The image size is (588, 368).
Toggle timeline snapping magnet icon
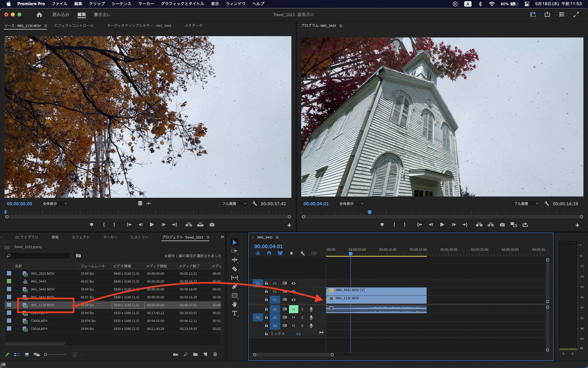269,253
